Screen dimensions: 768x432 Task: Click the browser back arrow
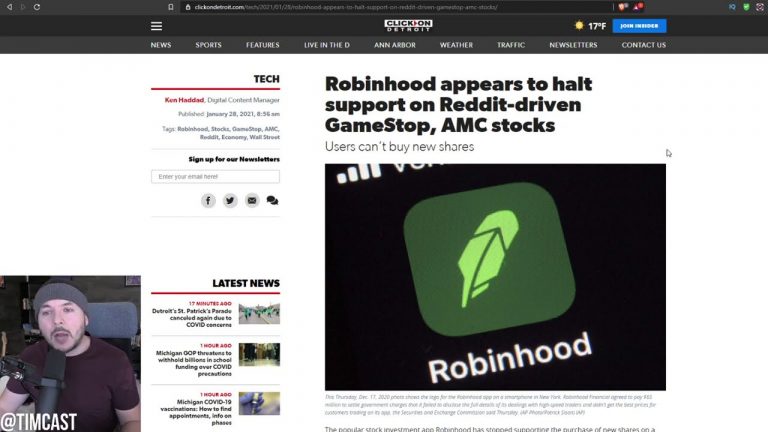[x=9, y=7]
